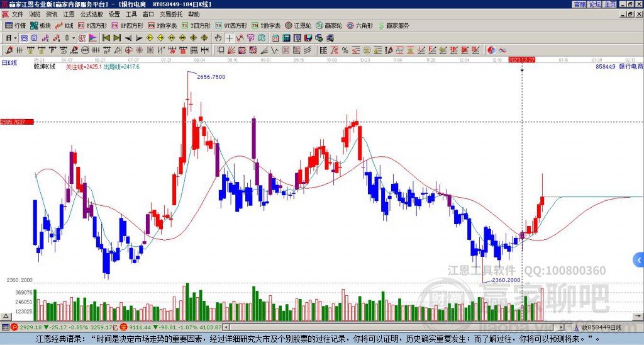Image resolution: width=644 pixels, height=345 pixels.
Task: Click the 2656.7500 high price label
Action: point(211,77)
